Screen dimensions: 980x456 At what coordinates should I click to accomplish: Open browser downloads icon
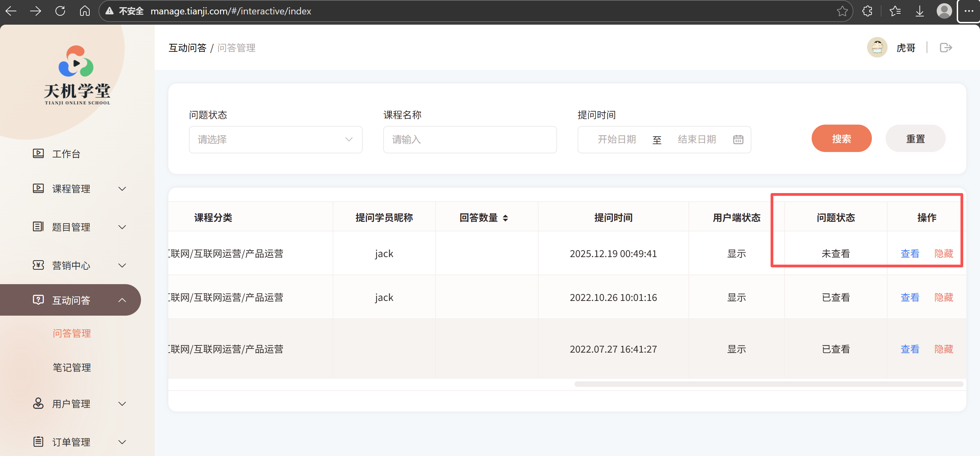coord(919,11)
